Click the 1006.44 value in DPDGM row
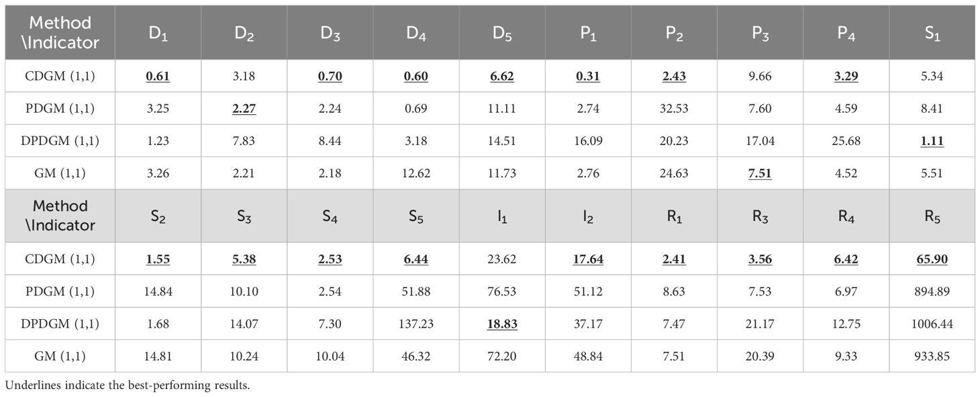This screenshot has width=980, height=397. coord(932,324)
